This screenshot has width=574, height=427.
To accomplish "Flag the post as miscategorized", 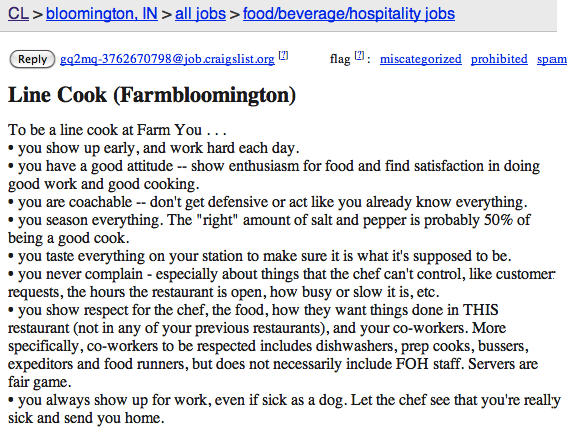I will (421, 59).
